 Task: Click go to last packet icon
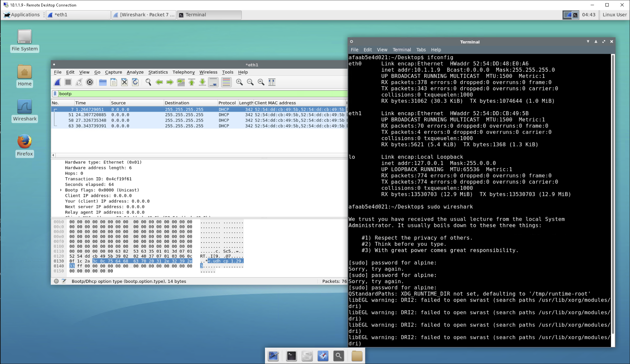tap(202, 82)
